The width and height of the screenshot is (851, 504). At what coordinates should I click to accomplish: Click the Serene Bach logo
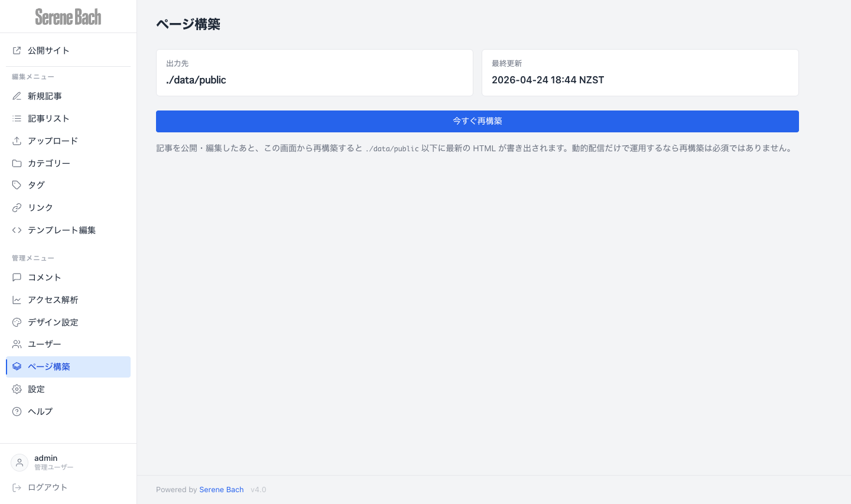[68, 17]
